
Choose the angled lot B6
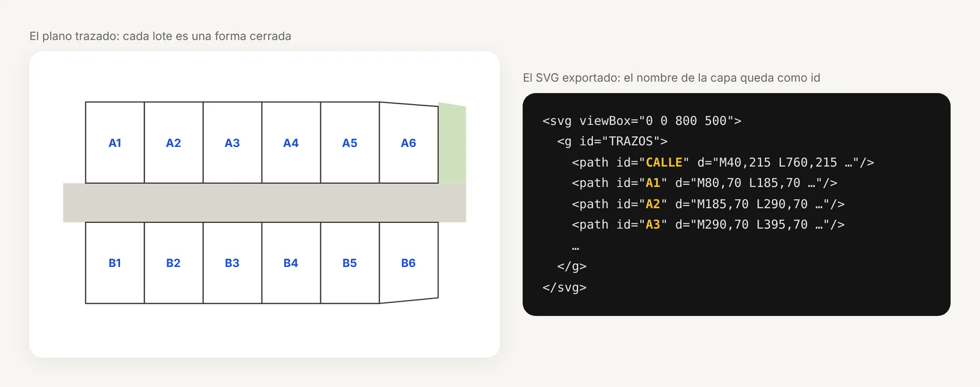tap(409, 263)
